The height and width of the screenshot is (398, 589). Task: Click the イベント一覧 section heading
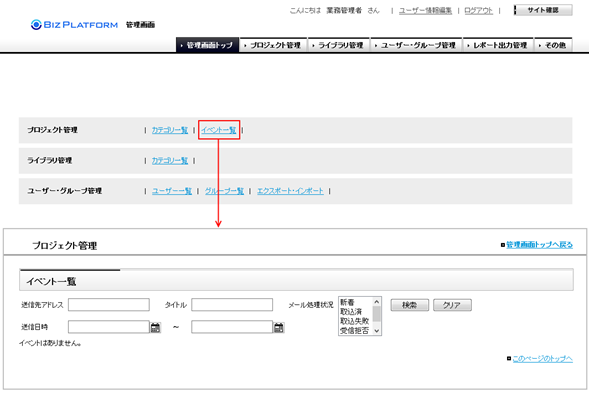pyautogui.click(x=51, y=282)
